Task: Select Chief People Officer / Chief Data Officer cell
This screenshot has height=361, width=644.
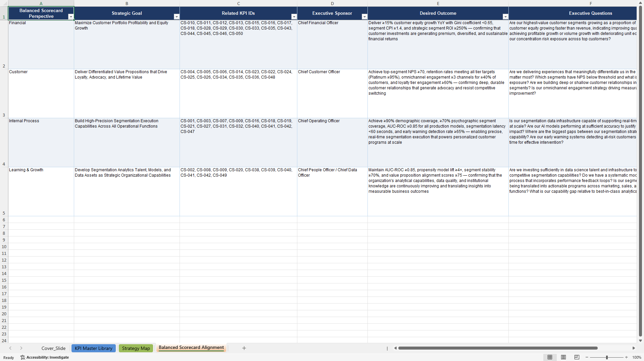Action: tap(332, 191)
